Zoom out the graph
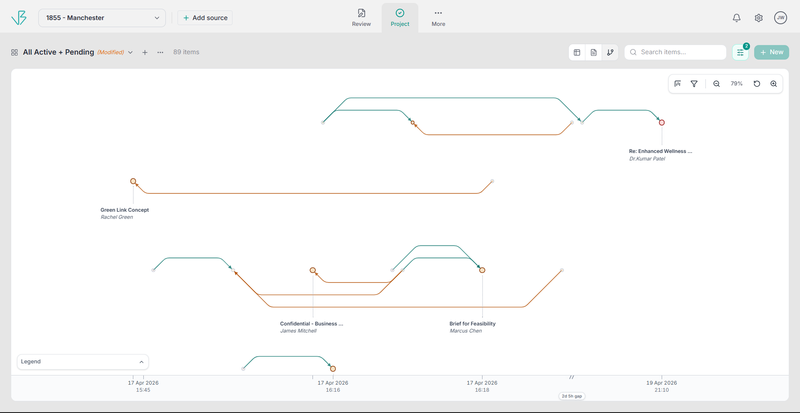800x413 pixels. point(716,84)
